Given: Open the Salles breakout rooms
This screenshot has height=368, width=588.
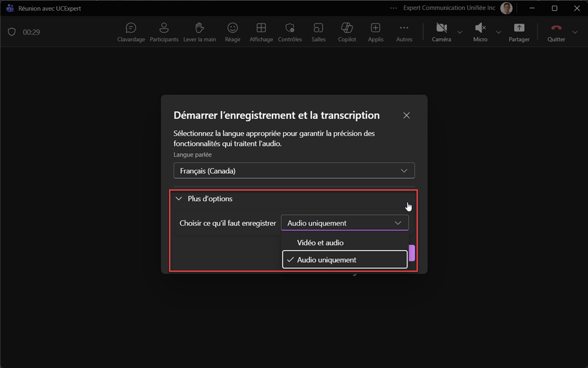Looking at the screenshot, I should click(318, 32).
